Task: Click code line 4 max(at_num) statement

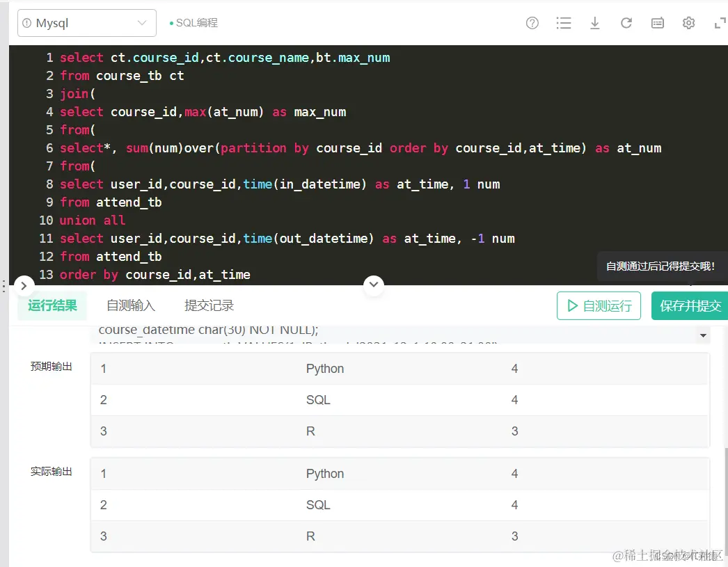Action: tap(203, 112)
